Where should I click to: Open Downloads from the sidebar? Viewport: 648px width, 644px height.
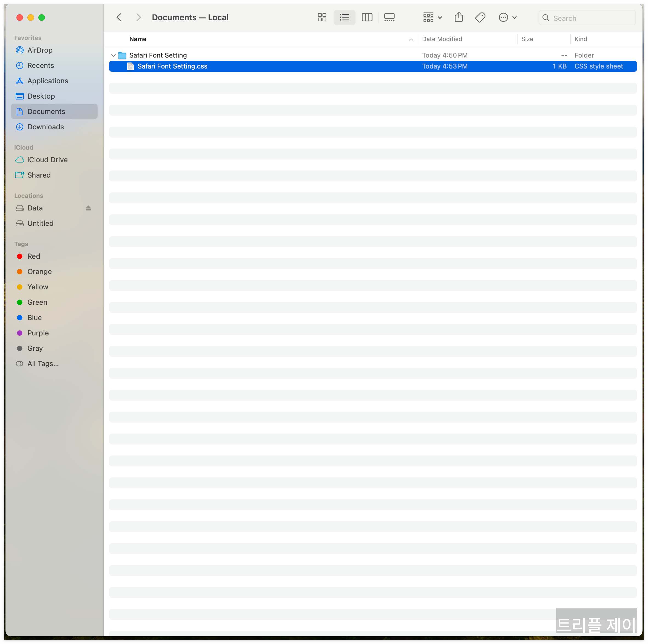(x=45, y=127)
